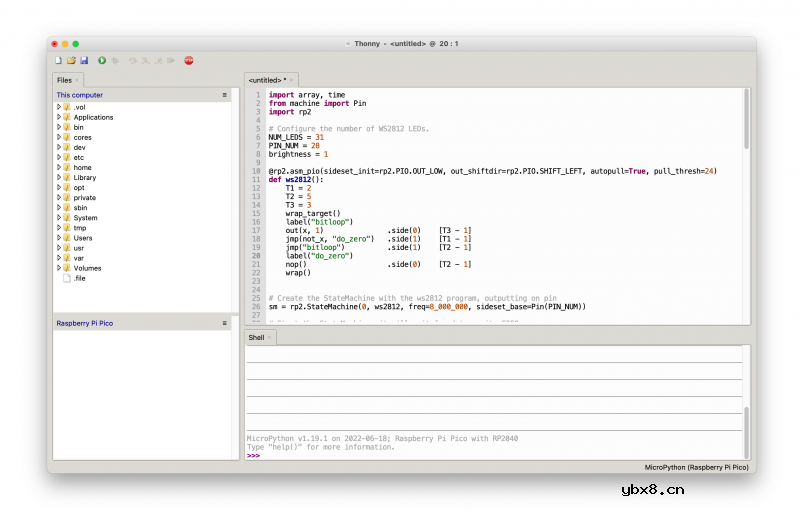This screenshot has width=800, height=520.
Task: Start debugging with the bug icon
Action: click(x=115, y=61)
